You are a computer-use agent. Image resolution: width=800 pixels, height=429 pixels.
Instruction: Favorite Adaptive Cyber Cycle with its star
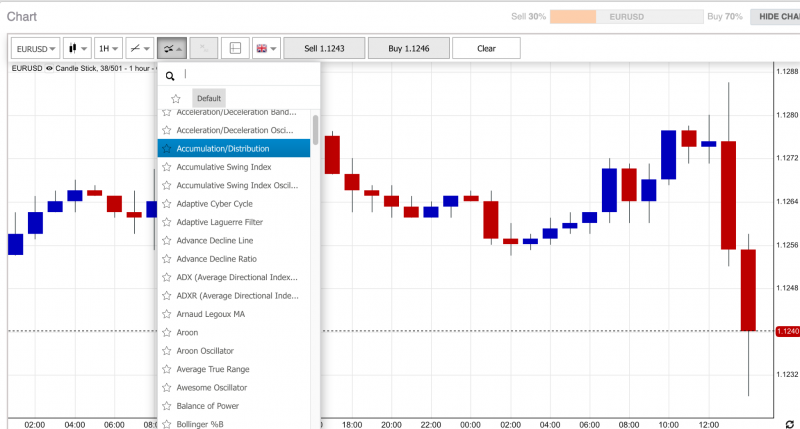166,204
